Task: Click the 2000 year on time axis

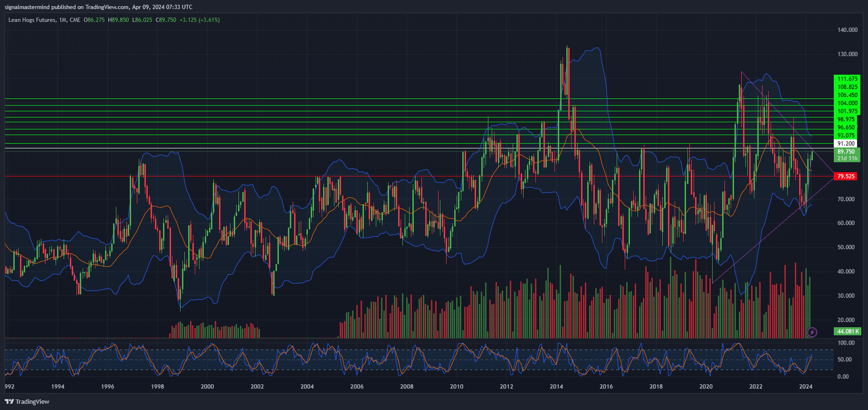Action: [208, 387]
